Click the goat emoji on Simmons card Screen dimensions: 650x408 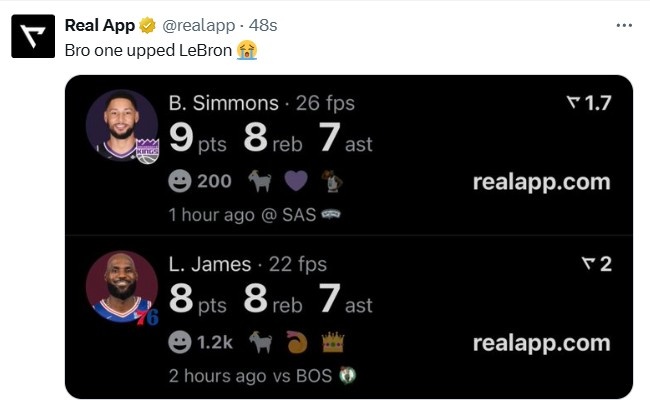tap(260, 182)
